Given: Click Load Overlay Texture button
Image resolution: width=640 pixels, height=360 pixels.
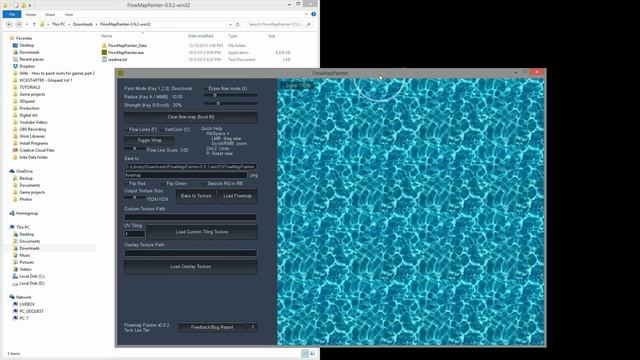Looking at the screenshot, I should point(191,267).
